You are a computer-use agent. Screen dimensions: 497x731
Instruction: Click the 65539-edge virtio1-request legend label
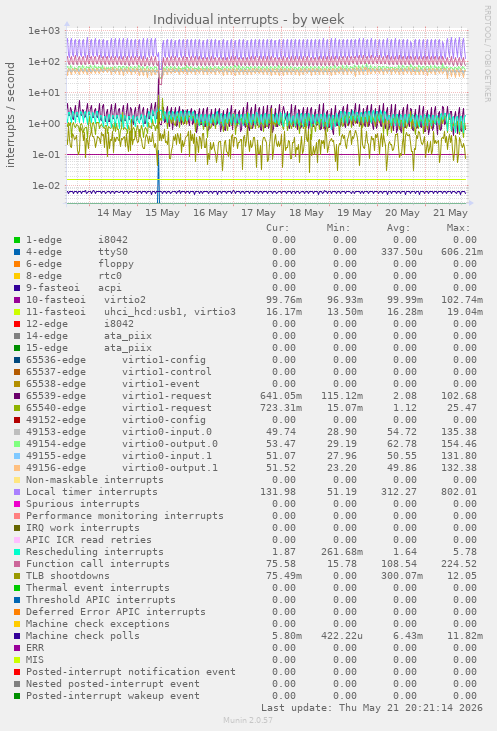pyautogui.click(x=119, y=396)
